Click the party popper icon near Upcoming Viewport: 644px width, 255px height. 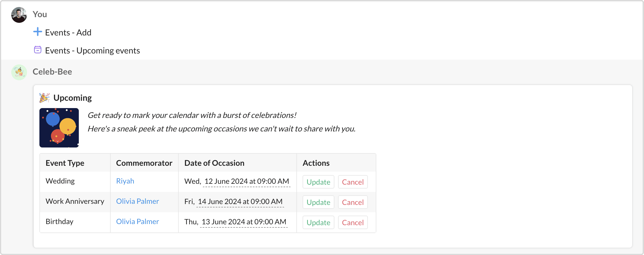click(x=44, y=98)
